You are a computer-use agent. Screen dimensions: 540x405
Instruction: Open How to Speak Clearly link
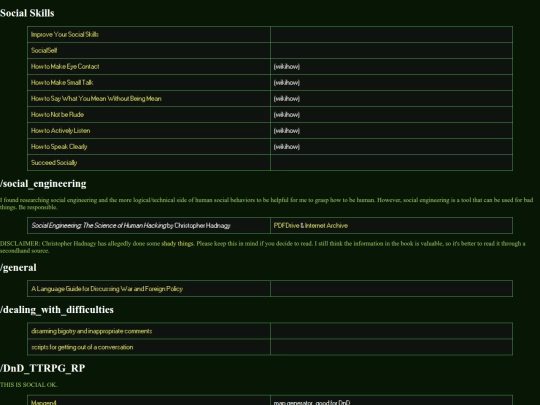pos(59,146)
